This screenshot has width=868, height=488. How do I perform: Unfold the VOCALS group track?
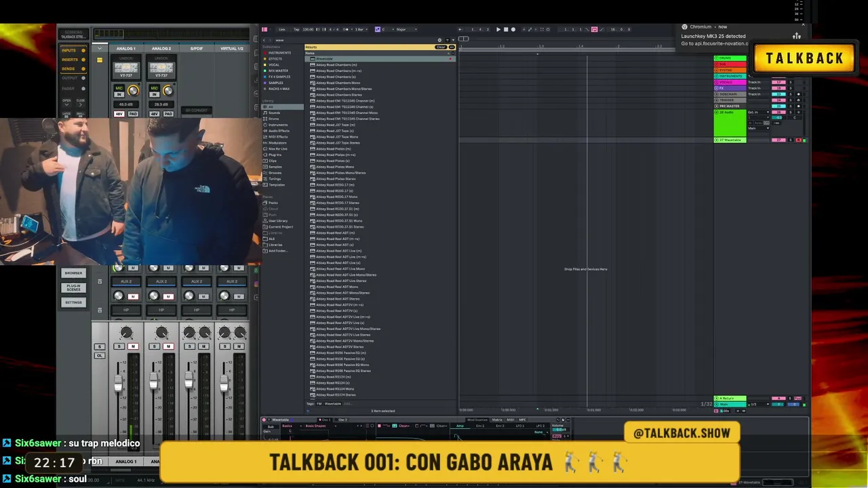717,82
